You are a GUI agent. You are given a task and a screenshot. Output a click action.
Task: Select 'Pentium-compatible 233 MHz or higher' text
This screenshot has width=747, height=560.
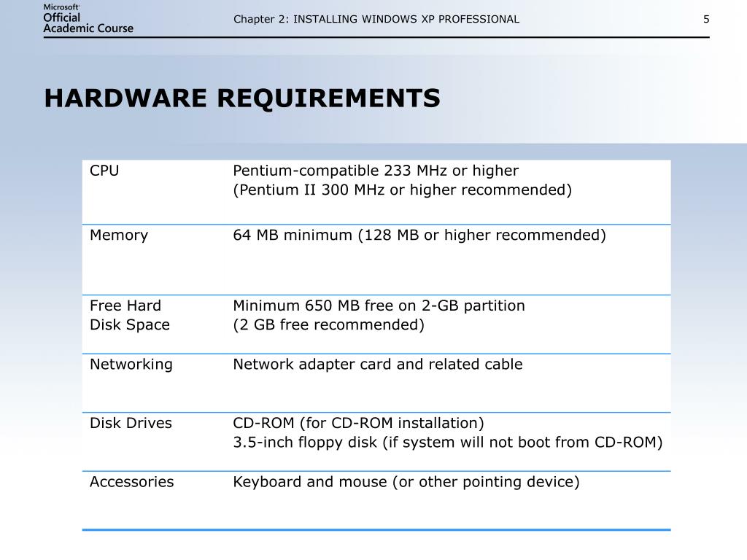point(376,171)
